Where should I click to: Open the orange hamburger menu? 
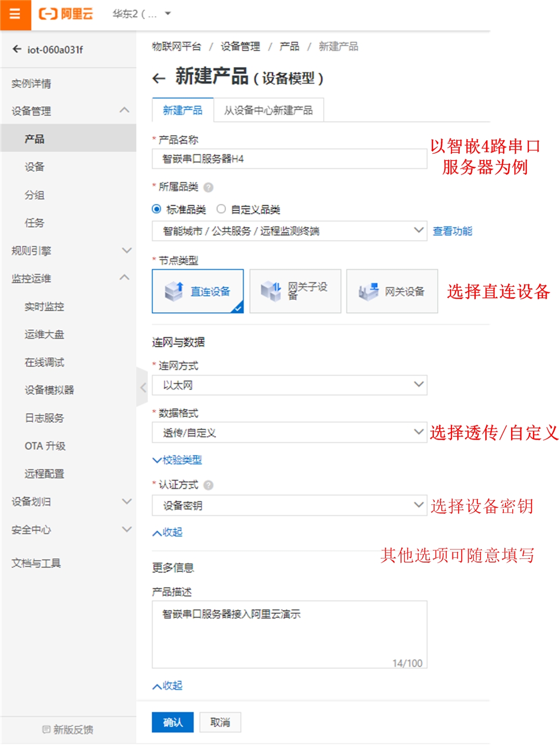tap(15, 14)
